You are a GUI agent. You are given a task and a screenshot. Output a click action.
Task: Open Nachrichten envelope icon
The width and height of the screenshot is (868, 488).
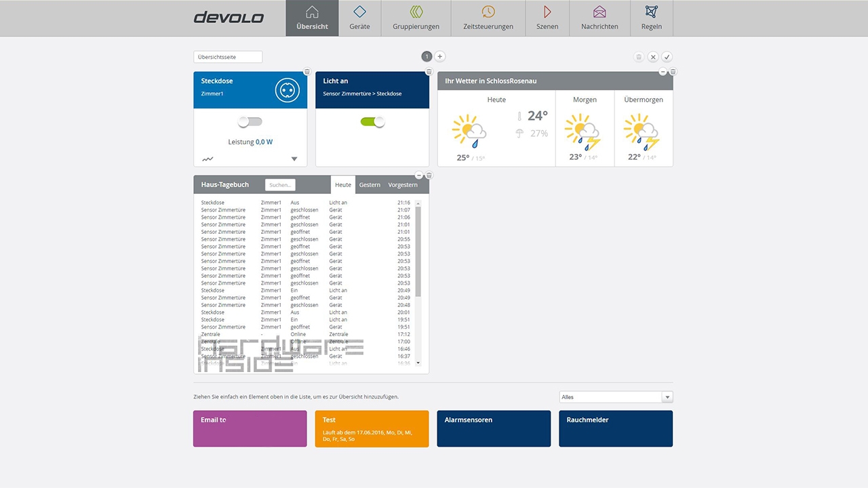pyautogui.click(x=599, y=12)
